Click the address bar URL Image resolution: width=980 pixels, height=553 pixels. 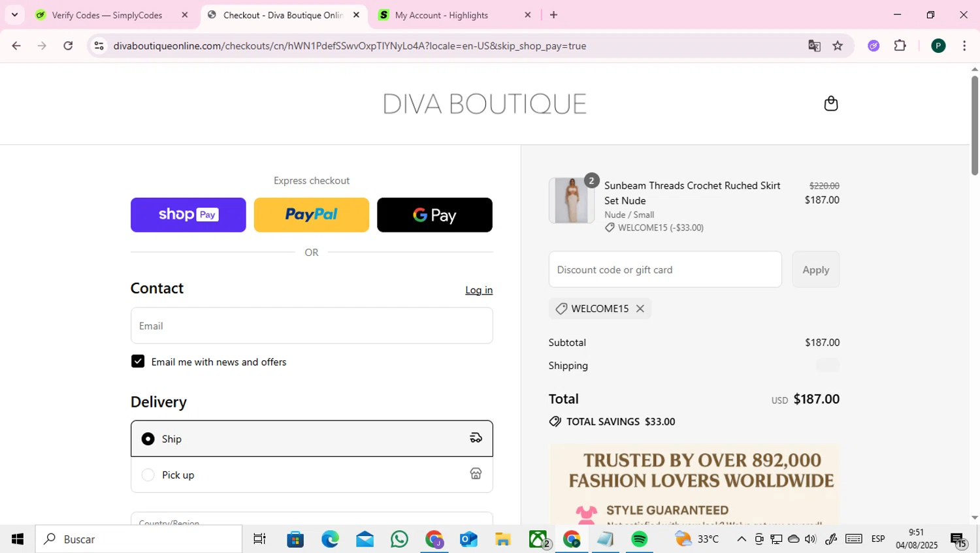point(350,46)
